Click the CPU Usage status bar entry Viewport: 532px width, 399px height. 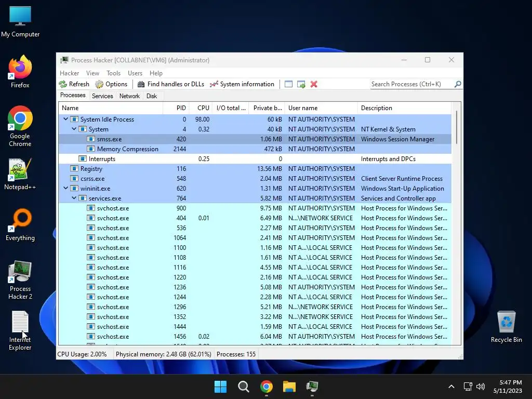click(82, 354)
